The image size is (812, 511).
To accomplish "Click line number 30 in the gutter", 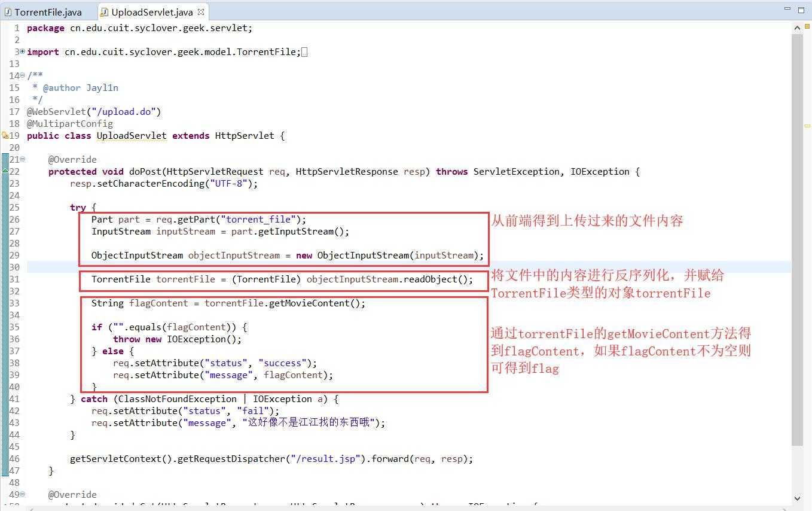I will point(14,267).
